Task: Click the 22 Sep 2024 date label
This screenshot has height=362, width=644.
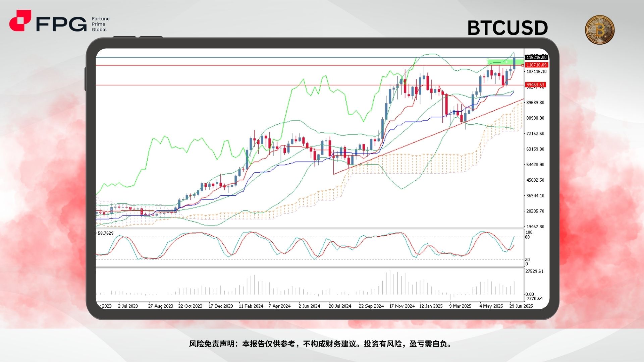Action: [371, 306]
